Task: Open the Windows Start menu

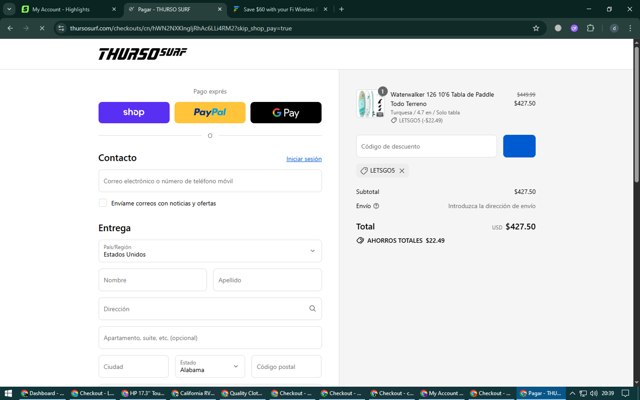Action: coord(8,393)
